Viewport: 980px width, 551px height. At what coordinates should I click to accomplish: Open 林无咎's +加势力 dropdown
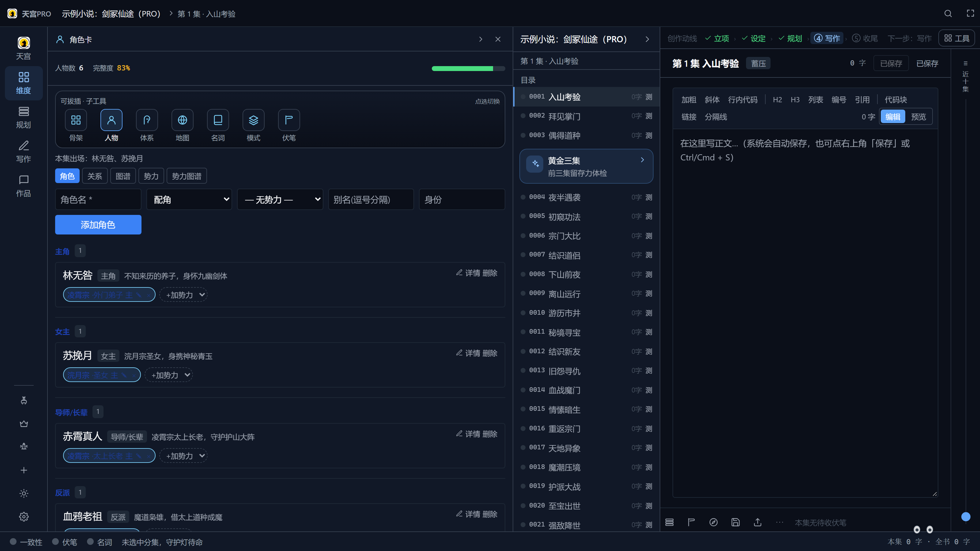pyautogui.click(x=183, y=295)
